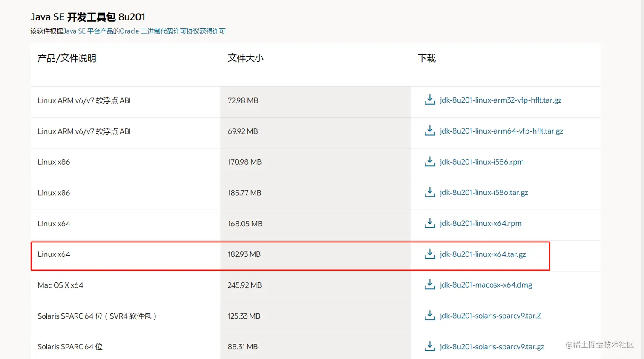Click 'Linux x64' in the 182.93 MB row
The height and width of the screenshot is (359, 644).
pyautogui.click(x=54, y=254)
